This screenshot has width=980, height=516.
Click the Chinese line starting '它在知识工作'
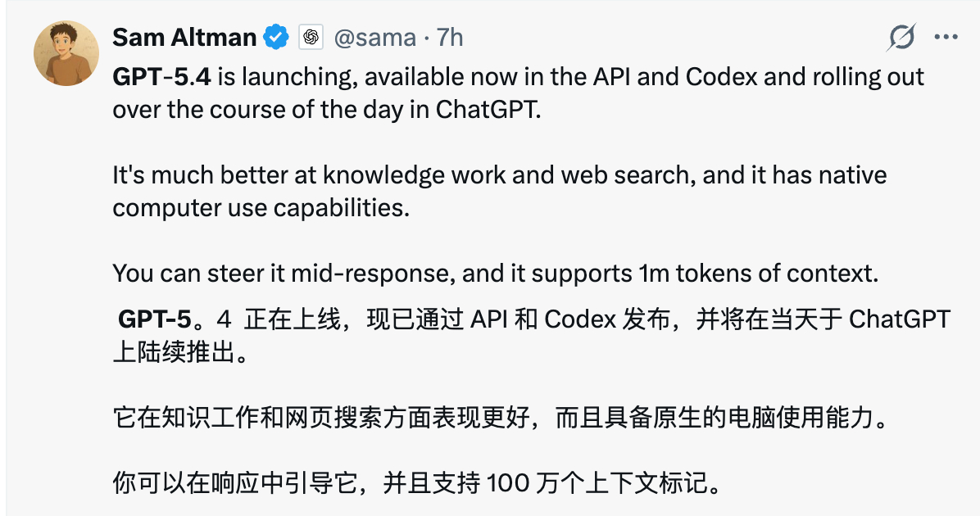500,419
